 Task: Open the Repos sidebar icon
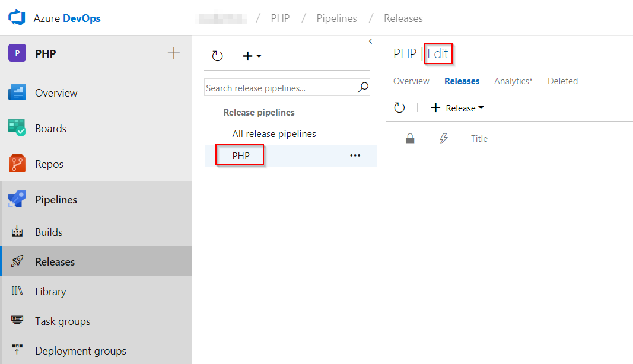pos(17,164)
